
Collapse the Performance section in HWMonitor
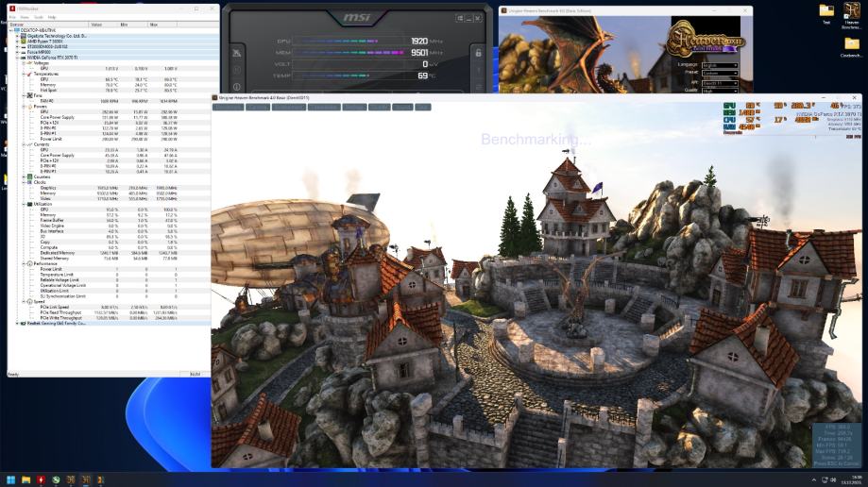point(24,264)
